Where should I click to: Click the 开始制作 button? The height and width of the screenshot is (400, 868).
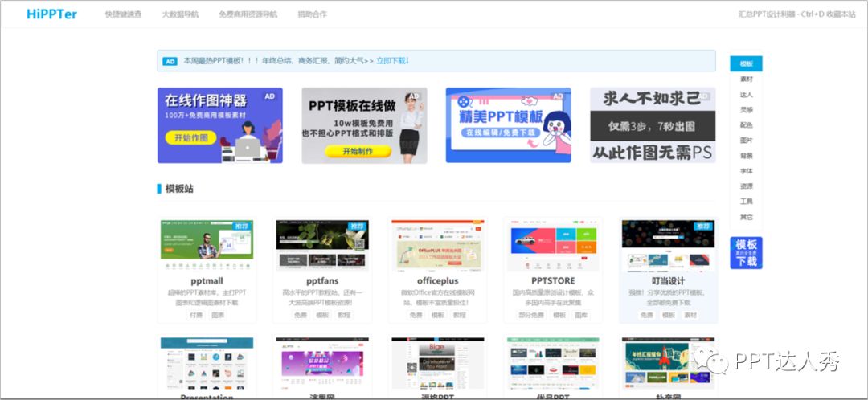358,151
